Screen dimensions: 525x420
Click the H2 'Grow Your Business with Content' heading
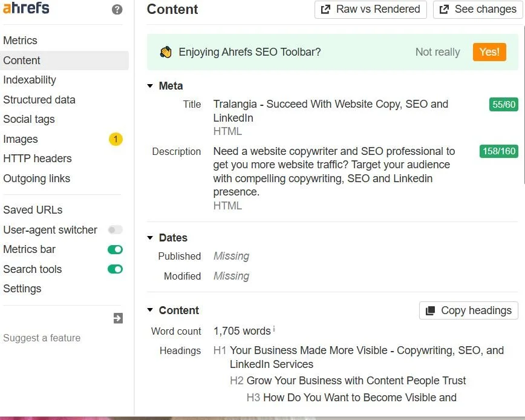[x=356, y=381]
